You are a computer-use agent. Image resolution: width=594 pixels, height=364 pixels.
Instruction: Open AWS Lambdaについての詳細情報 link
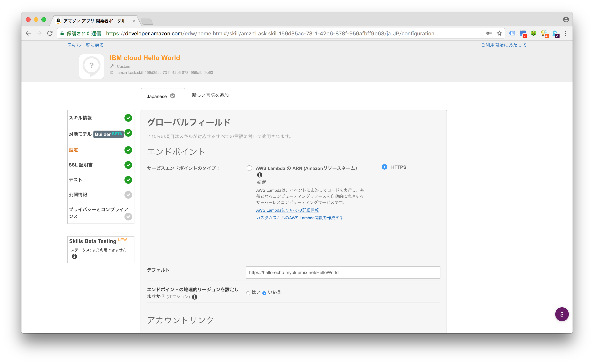287,210
